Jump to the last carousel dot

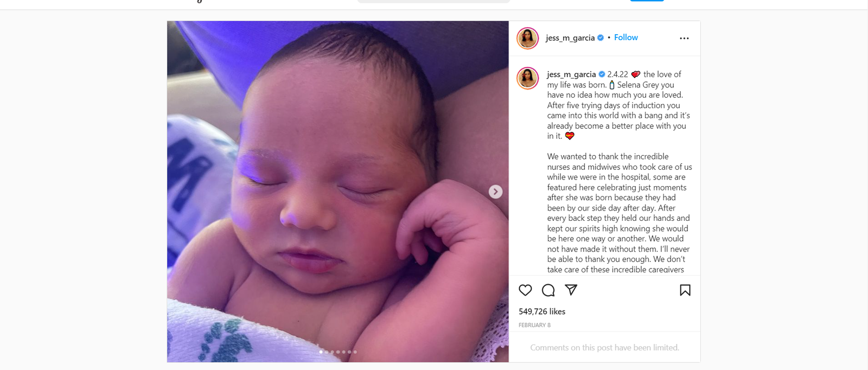pyautogui.click(x=355, y=352)
